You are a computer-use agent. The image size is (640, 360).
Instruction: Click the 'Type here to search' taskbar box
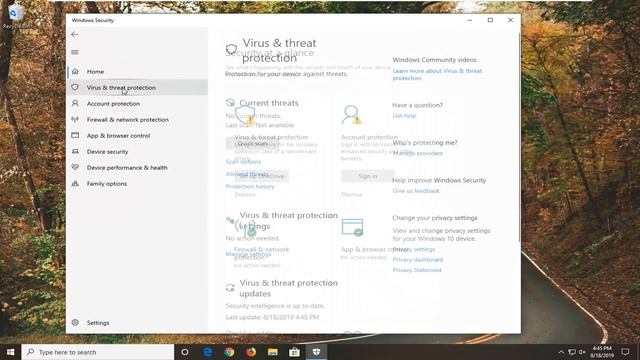coord(98,352)
